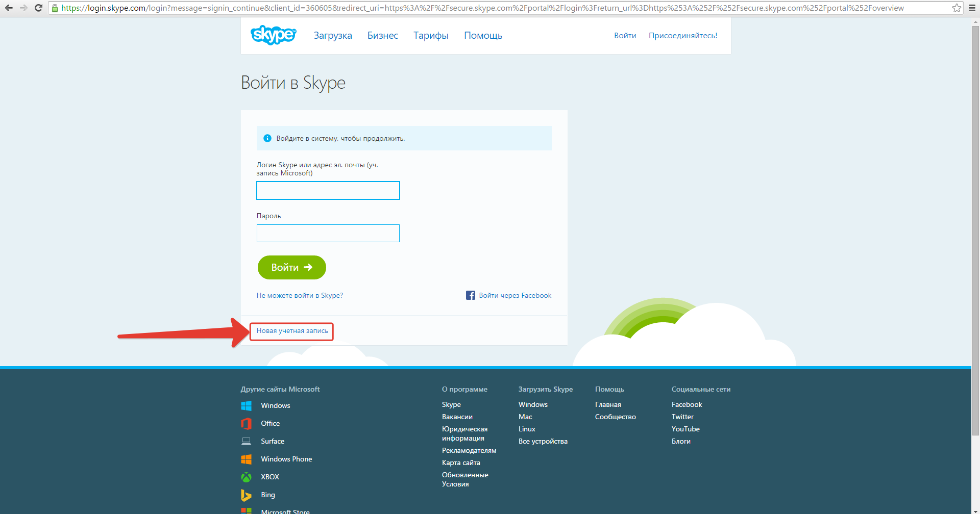This screenshot has width=980, height=514.
Task: Open the Linux download link
Action: 527,429
